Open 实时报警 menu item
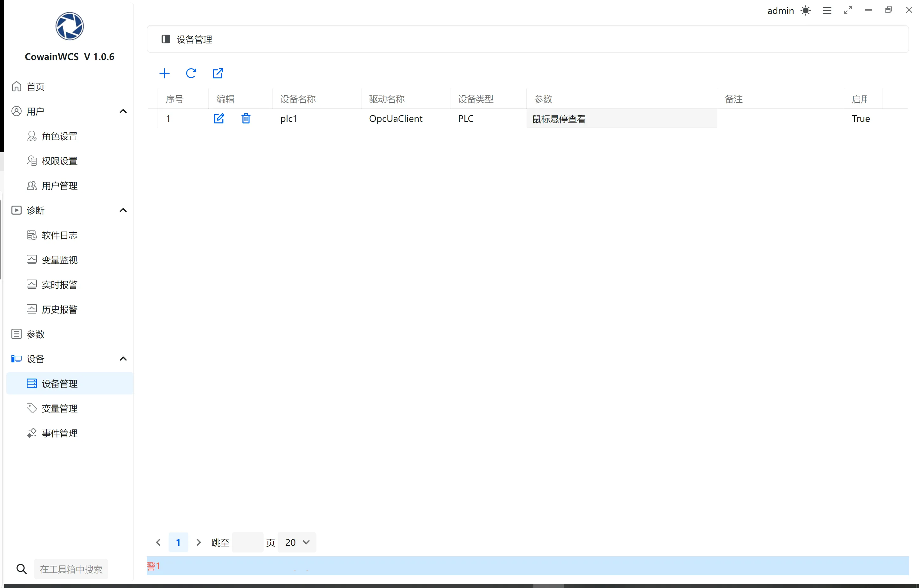 60,285
